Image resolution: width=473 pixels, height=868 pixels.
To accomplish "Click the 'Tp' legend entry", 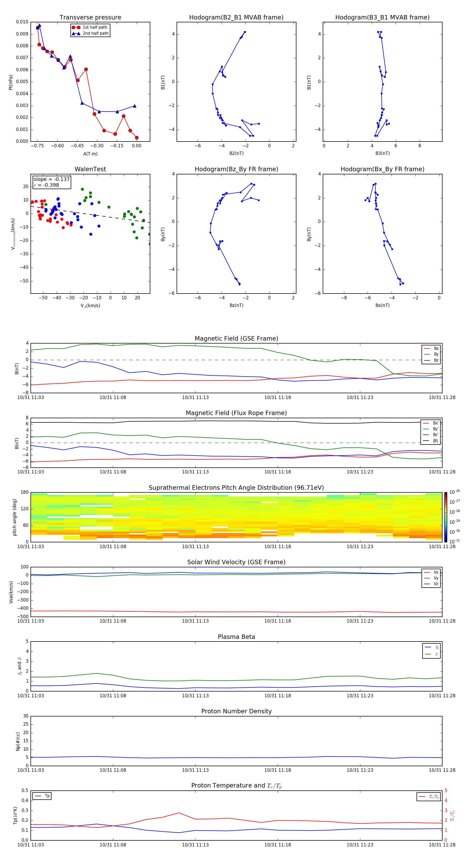I will [42, 796].
